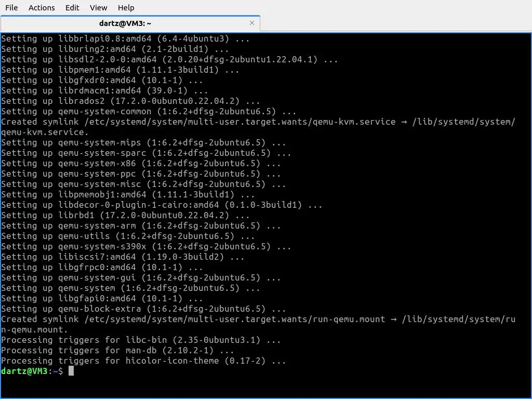Open the File menu
This screenshot has width=532, height=399.
click(11, 7)
